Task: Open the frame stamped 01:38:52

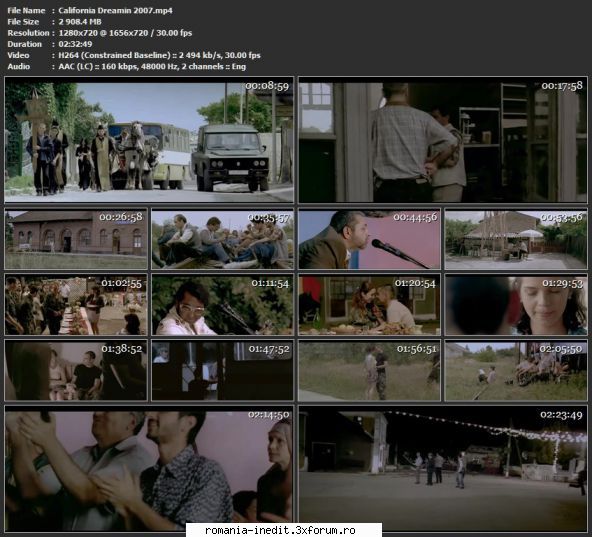Action: pyautogui.click(x=76, y=370)
